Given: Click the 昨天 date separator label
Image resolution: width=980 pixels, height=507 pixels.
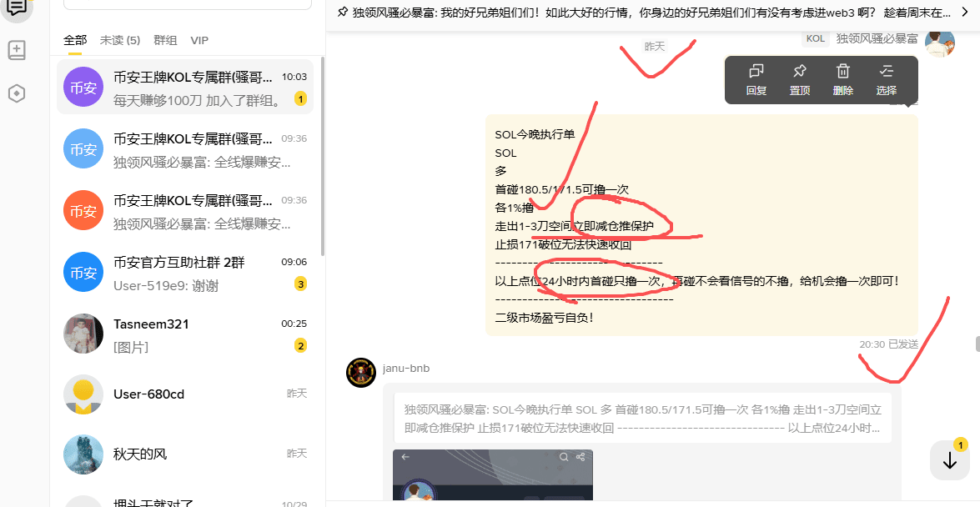Looking at the screenshot, I should point(655,46).
